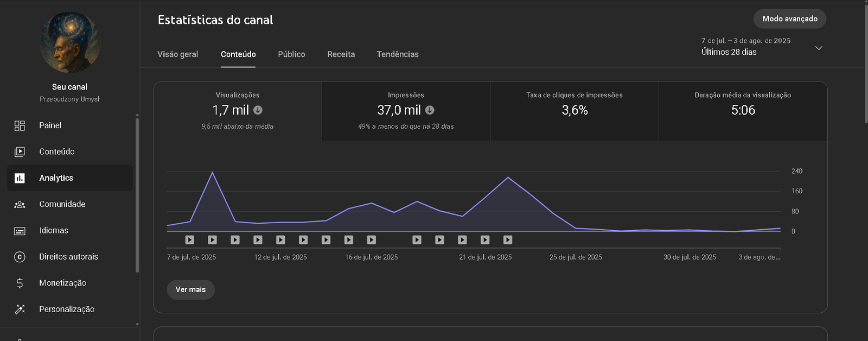Image resolution: width=868 pixels, height=341 pixels.
Task: Switch to the Público tab
Action: click(292, 54)
